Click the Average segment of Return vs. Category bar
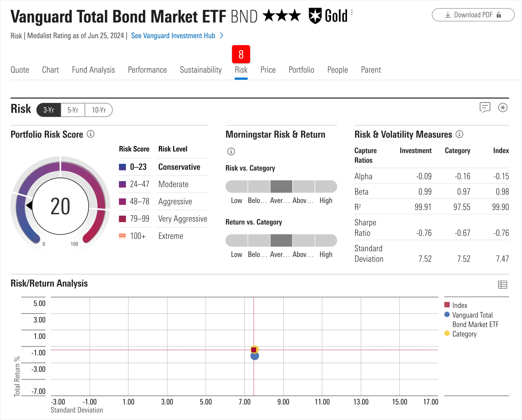Image resolution: width=522 pixels, height=420 pixels. (281, 240)
